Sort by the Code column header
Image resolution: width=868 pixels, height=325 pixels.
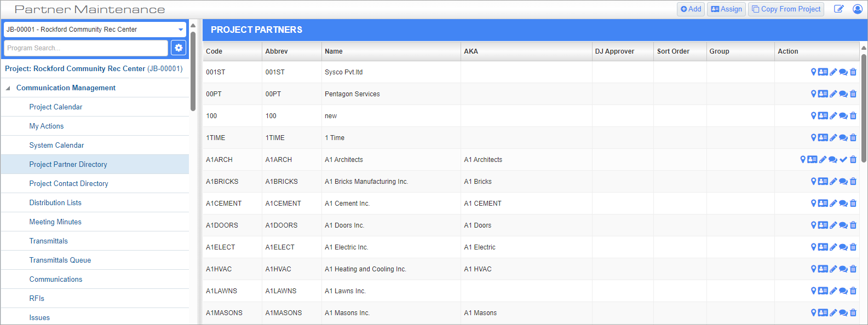tap(232, 51)
